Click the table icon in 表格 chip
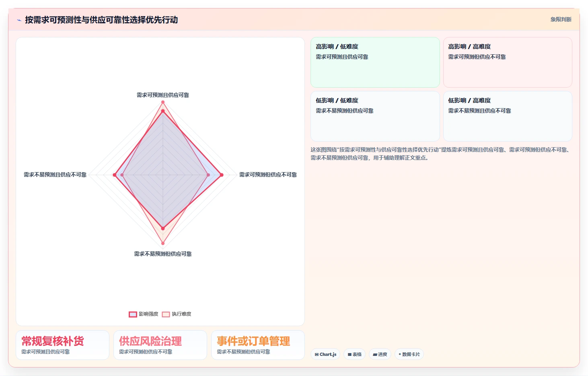588x376 pixels. pos(350,354)
